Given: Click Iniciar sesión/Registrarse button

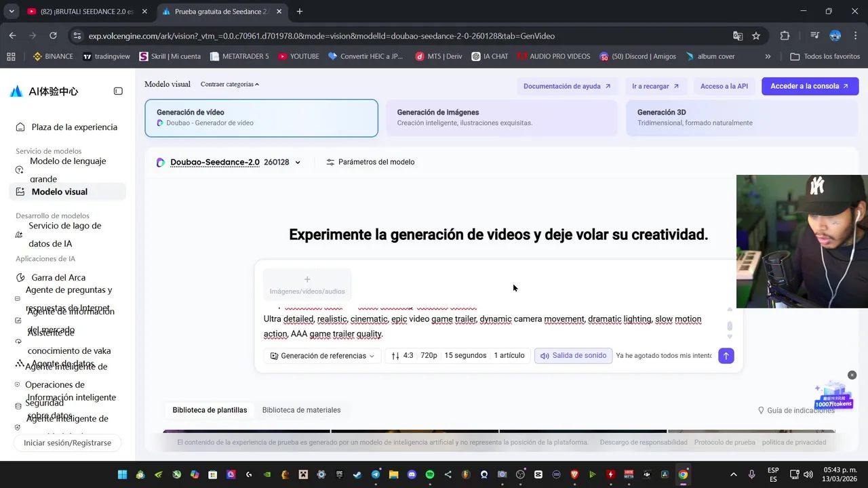Looking at the screenshot, I should [x=67, y=443].
